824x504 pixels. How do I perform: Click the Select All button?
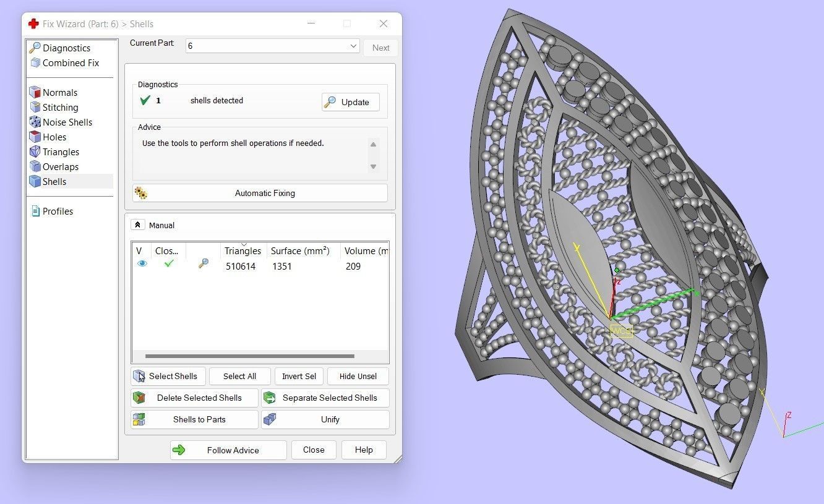pyautogui.click(x=239, y=376)
